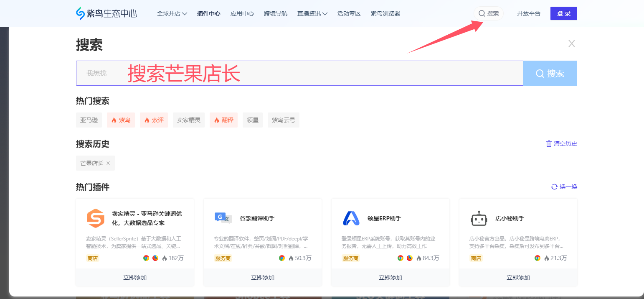Click the 商店 tag on 卖家精灵 card

click(93, 258)
